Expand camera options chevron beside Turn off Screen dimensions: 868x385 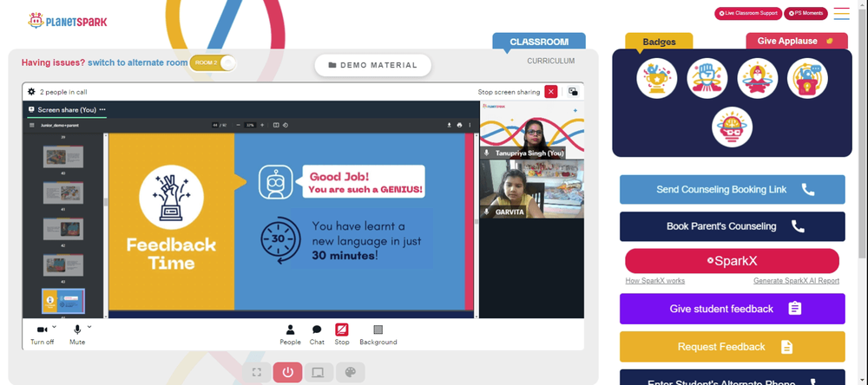point(54,326)
